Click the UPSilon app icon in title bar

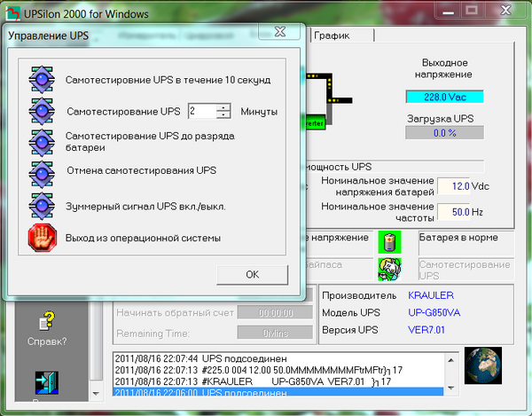click(13, 14)
